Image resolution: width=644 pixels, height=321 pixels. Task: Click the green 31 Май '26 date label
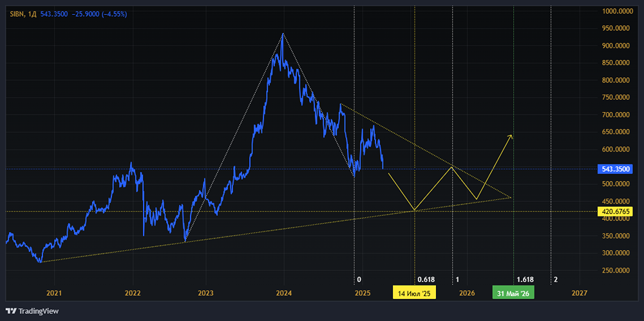513,293
